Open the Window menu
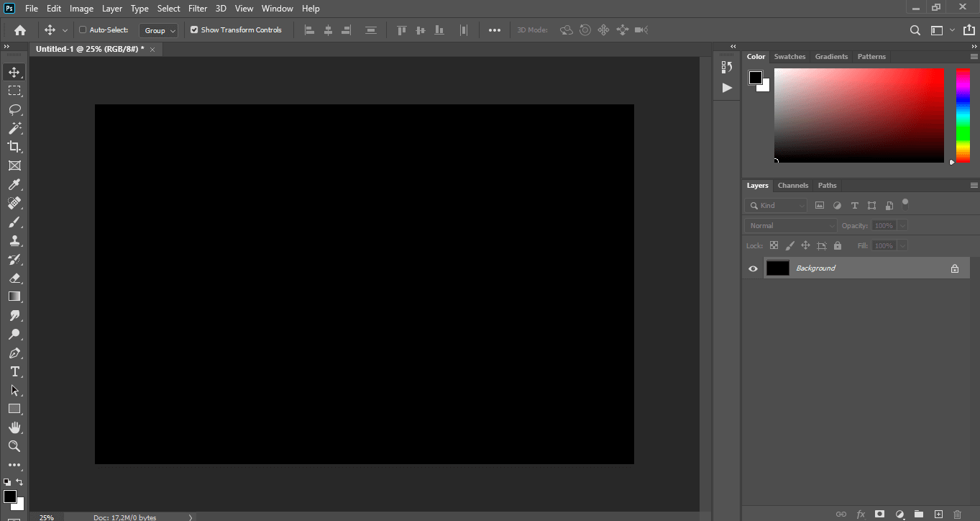The image size is (980, 521). 277,9
